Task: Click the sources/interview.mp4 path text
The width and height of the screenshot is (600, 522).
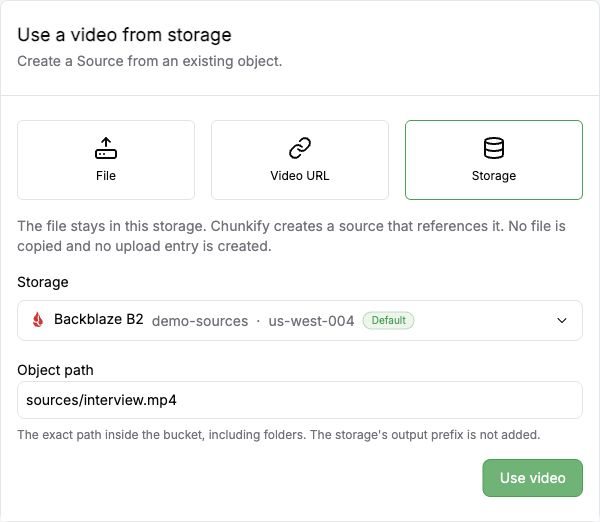Action: 101,400
